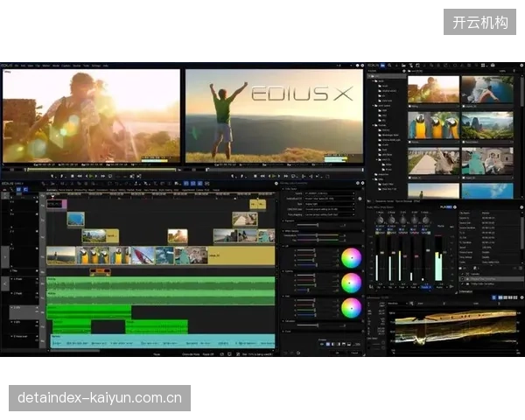Click the left Player position slider bar
The width and height of the screenshot is (525, 420).
pos(101,170)
